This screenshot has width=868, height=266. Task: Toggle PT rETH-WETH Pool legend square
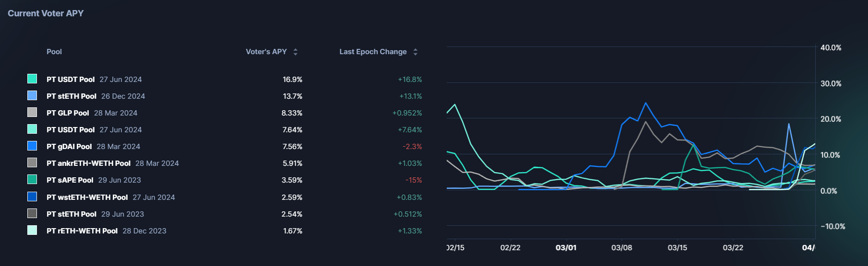pyautogui.click(x=32, y=230)
